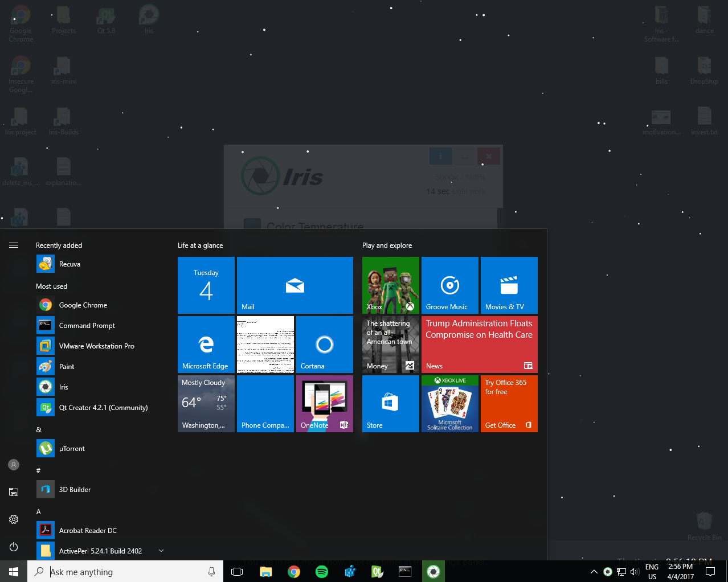This screenshot has width=728, height=582.
Task: Click the # section header in app list
Action: (38, 470)
